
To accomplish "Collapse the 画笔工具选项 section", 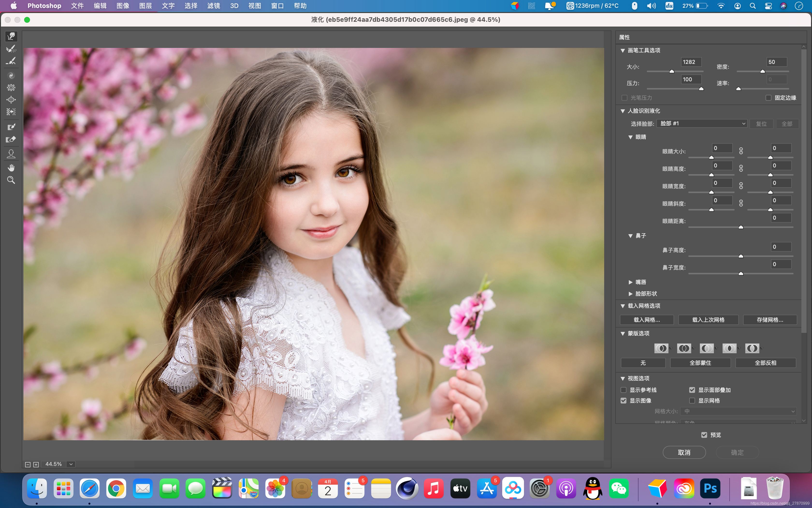I will tap(623, 50).
